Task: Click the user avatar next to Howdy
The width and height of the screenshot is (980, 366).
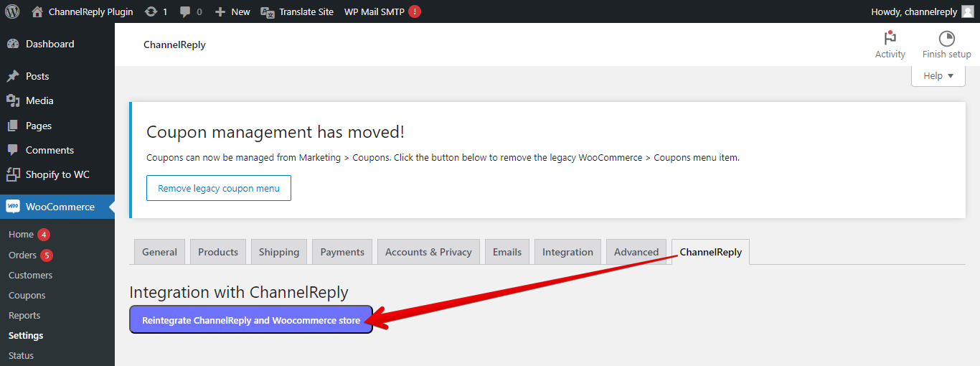Action: [x=967, y=11]
